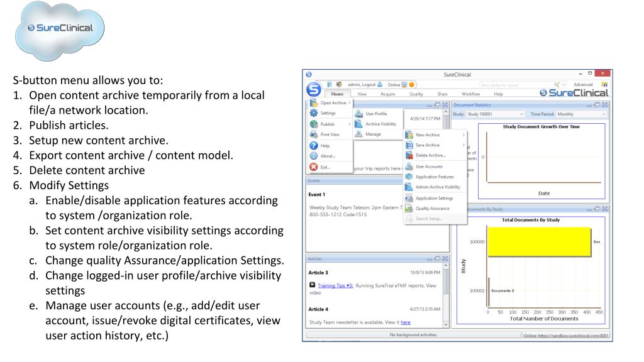Click the Settings gear icon
This screenshot has width=644, height=362.
(x=314, y=113)
